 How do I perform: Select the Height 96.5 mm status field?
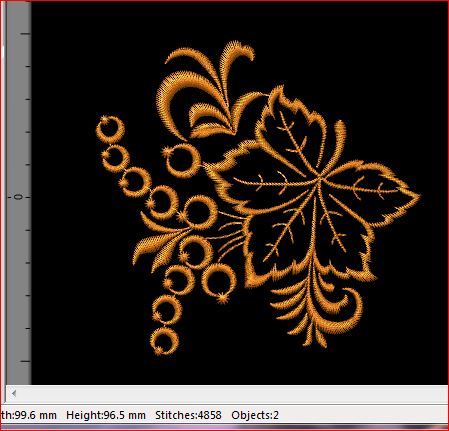click(x=106, y=415)
